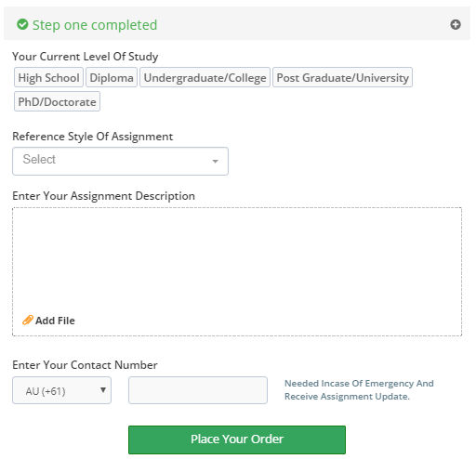Click the reference style dropdown arrow

pyautogui.click(x=215, y=161)
